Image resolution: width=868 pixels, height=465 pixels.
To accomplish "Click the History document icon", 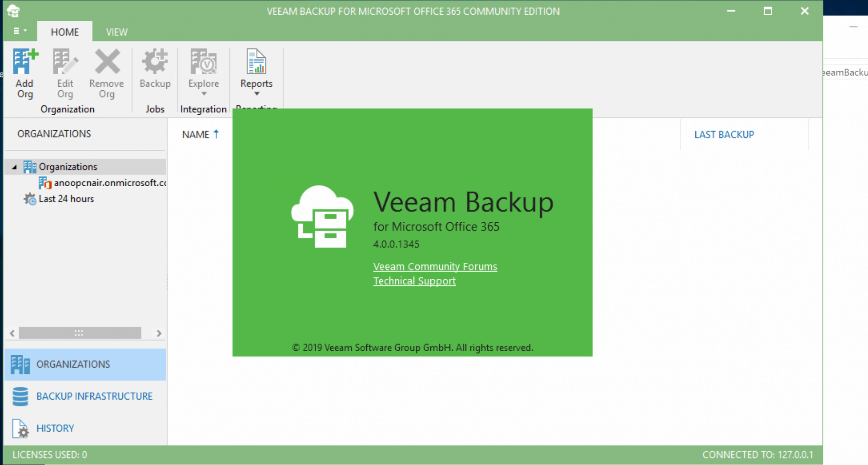I will pos(20,429).
